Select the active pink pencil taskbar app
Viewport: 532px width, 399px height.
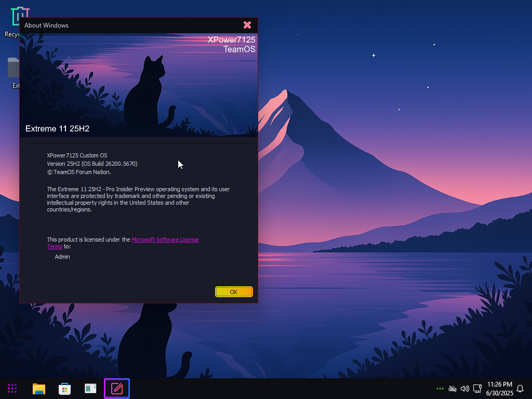(117, 389)
